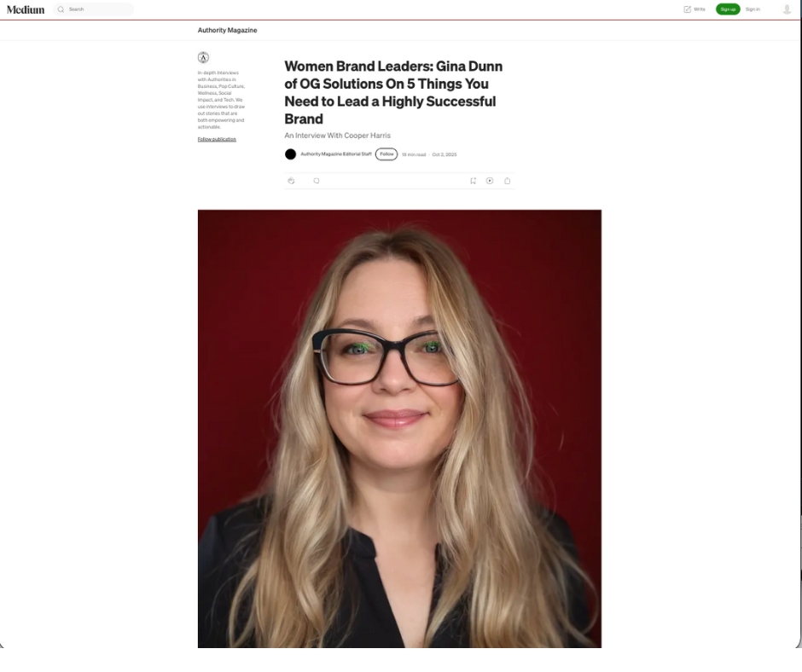Click the green Sign up button
The width and height of the screenshot is (802, 672).
(728, 9)
